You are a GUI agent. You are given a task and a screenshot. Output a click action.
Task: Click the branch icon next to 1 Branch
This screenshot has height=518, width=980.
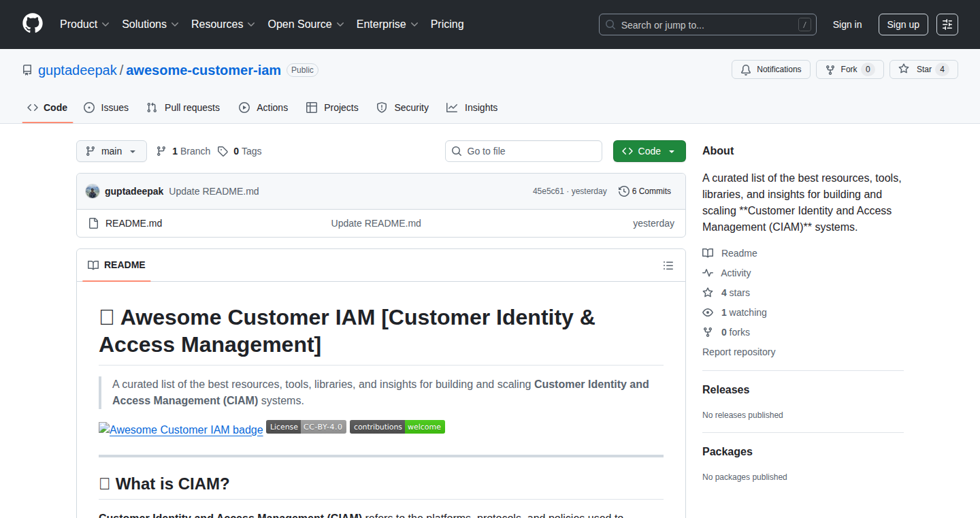161,151
